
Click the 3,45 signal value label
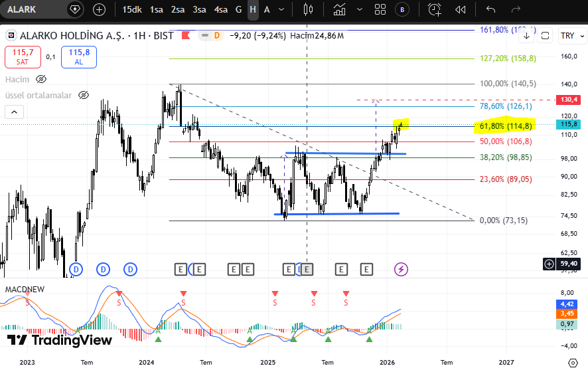567,313
